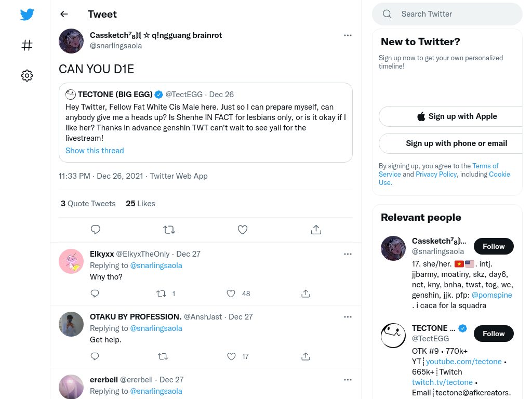Share the main tweet via upload icon
Viewport: 532px width, 399px height.
click(316, 230)
